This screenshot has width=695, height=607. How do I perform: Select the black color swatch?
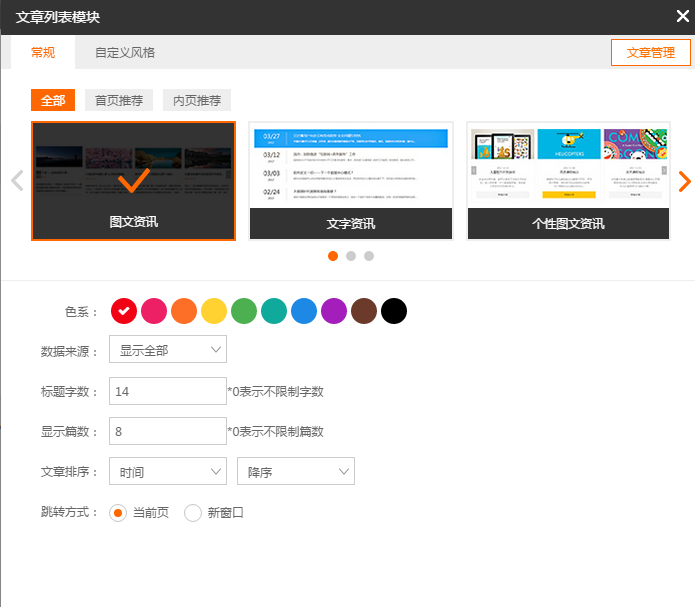[x=394, y=311]
